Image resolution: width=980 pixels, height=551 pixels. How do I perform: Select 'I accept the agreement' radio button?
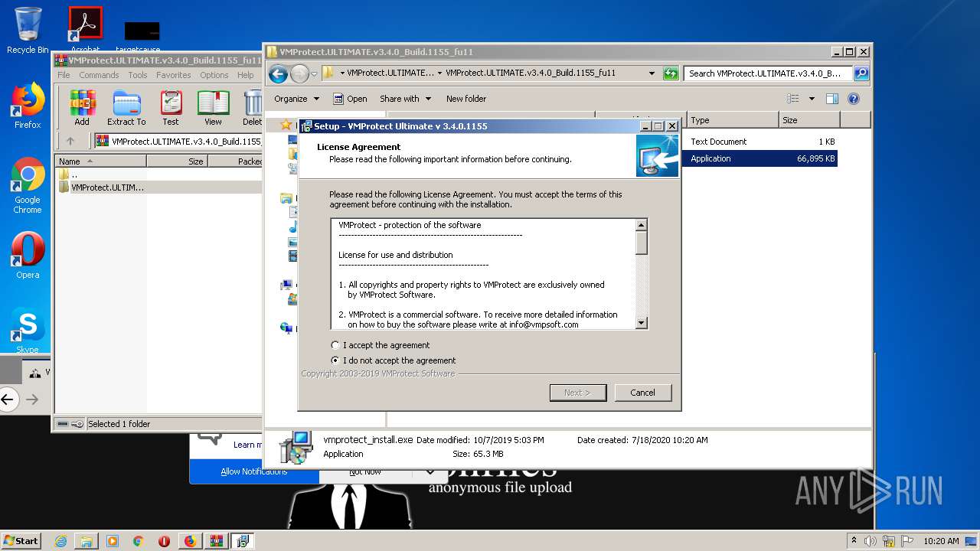(x=335, y=345)
